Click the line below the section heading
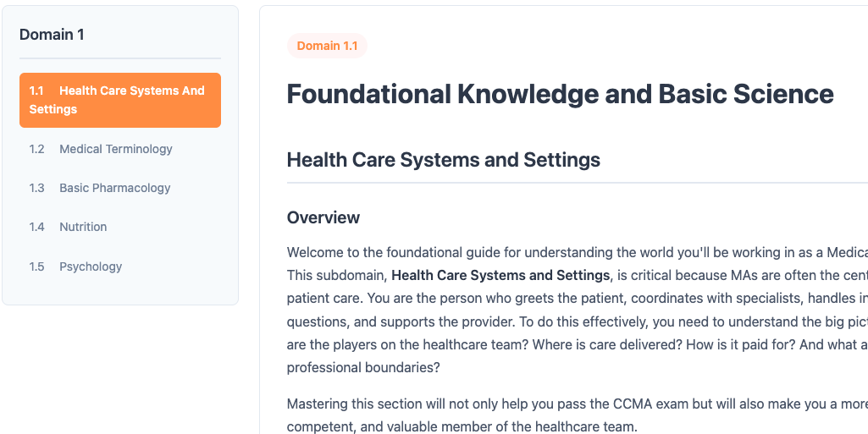Viewport: 868px width, 434px height. [576, 182]
